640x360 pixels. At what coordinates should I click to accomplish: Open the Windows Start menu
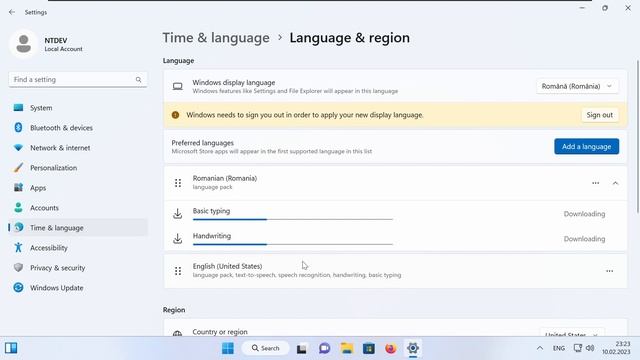tap(228, 348)
